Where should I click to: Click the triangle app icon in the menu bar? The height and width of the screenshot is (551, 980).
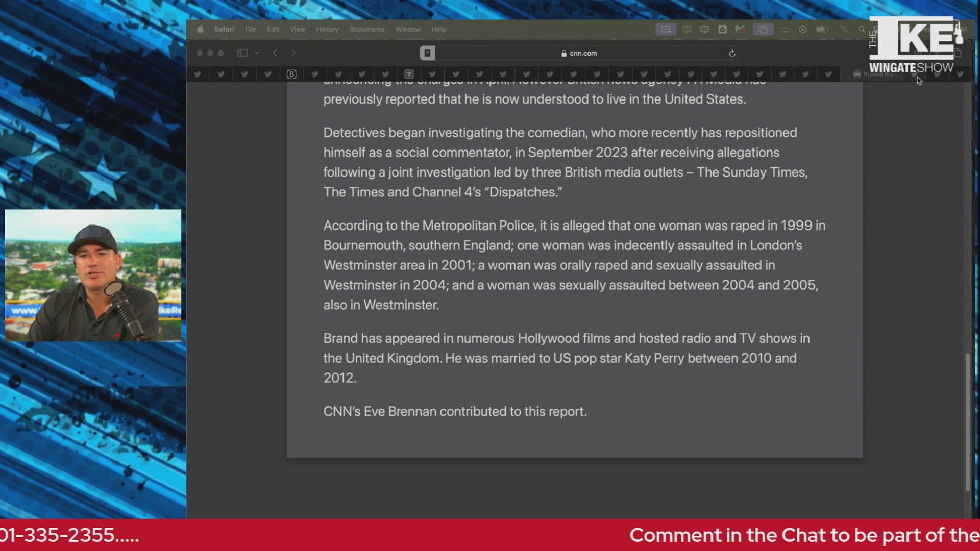pos(722,29)
